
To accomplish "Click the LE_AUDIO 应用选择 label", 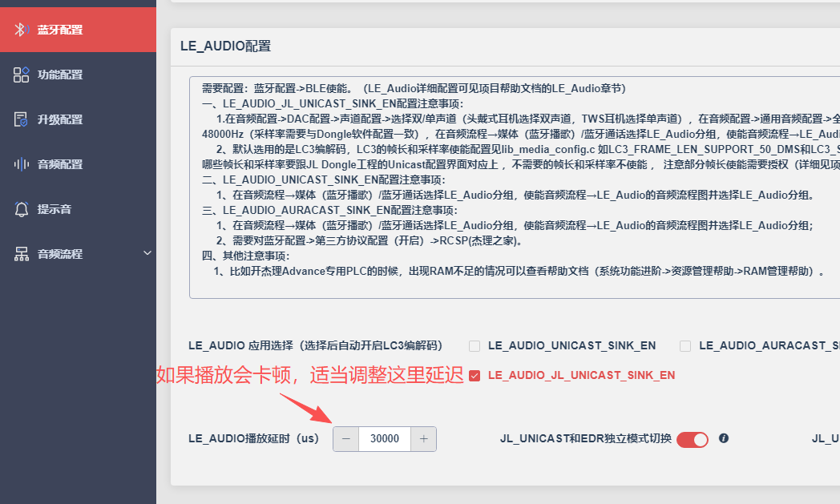I will point(316,346).
